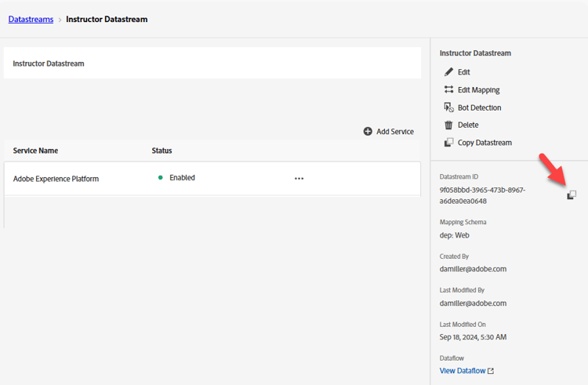Viewport: 588px width, 385px height.
Task: Click the Bot Detection label
Action: [479, 107]
